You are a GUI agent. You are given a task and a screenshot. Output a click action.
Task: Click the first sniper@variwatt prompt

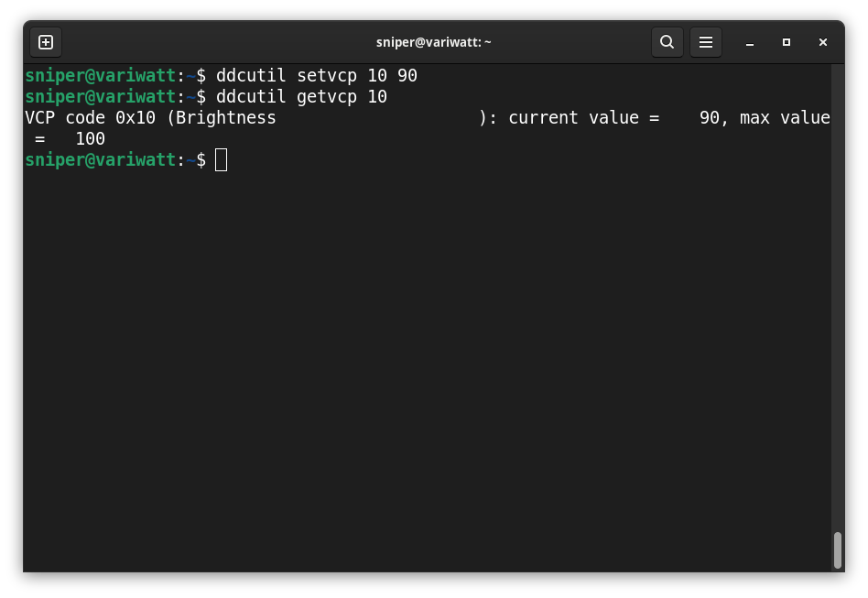pos(100,75)
